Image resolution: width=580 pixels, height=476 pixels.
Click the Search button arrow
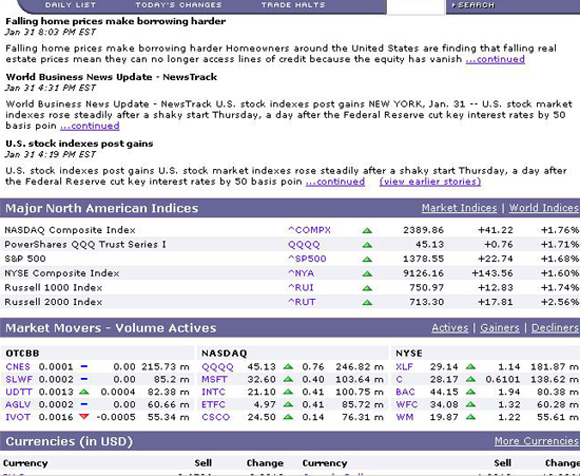pyautogui.click(x=453, y=5)
